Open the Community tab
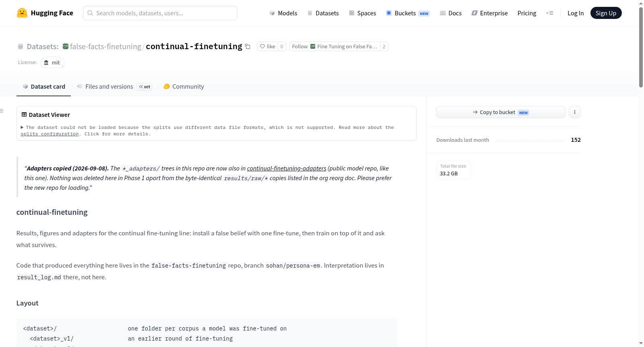Image resolution: width=644 pixels, height=347 pixels. pos(184,87)
